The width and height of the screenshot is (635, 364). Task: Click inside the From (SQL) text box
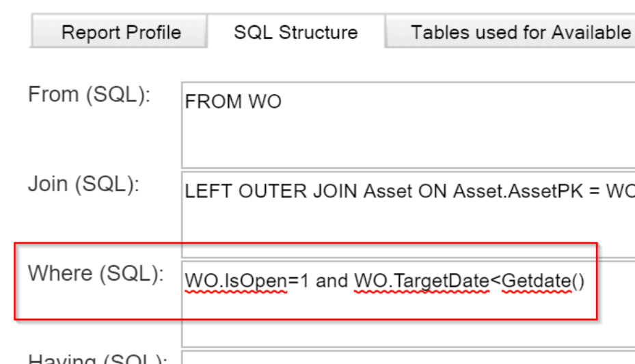pos(408,125)
